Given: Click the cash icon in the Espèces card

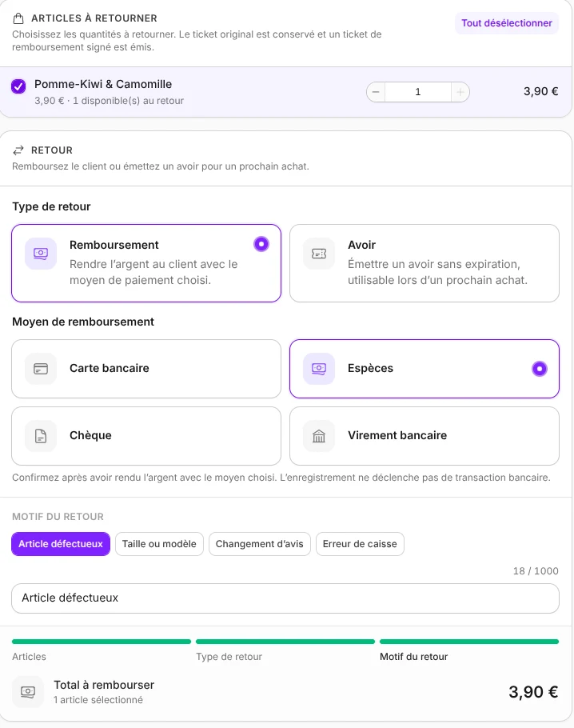Looking at the screenshot, I should tap(319, 369).
